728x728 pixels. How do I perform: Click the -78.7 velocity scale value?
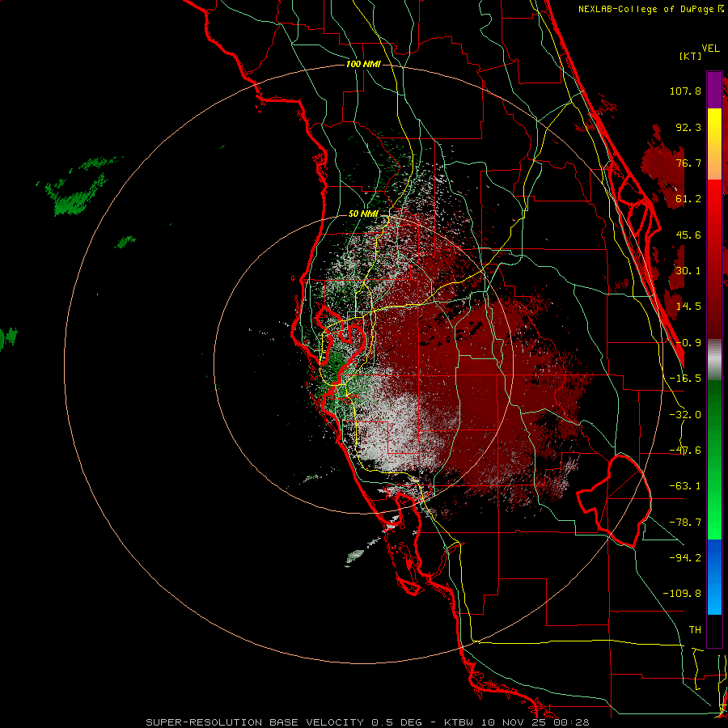tap(685, 523)
